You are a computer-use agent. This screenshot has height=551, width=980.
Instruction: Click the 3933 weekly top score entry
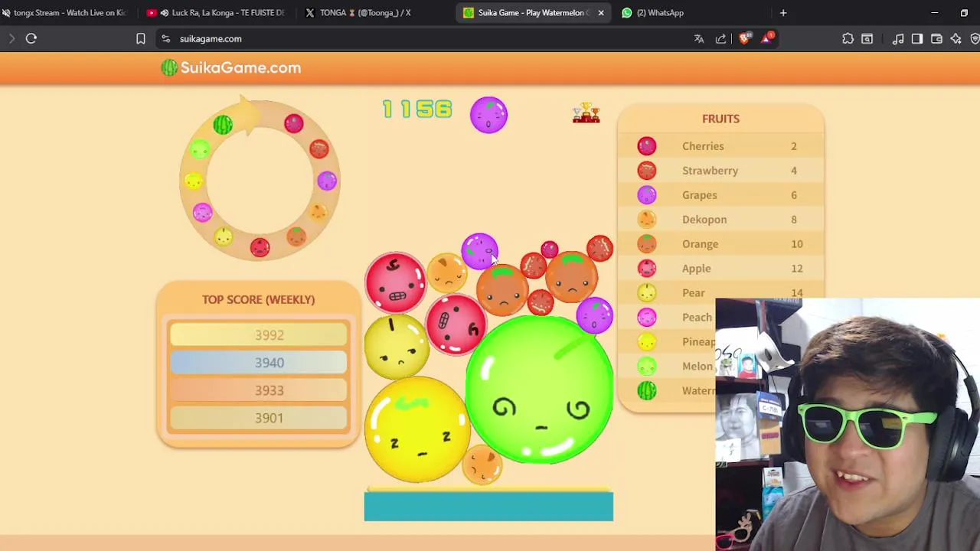pos(259,390)
